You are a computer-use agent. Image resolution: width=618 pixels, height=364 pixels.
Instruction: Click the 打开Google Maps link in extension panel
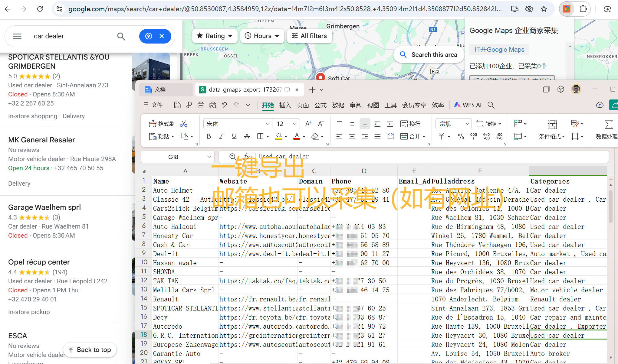(x=499, y=50)
